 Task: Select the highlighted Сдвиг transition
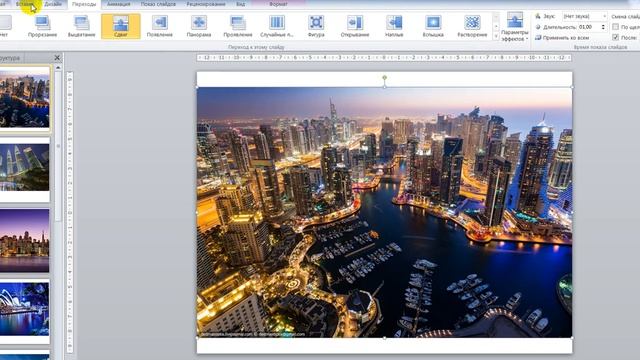[121, 27]
